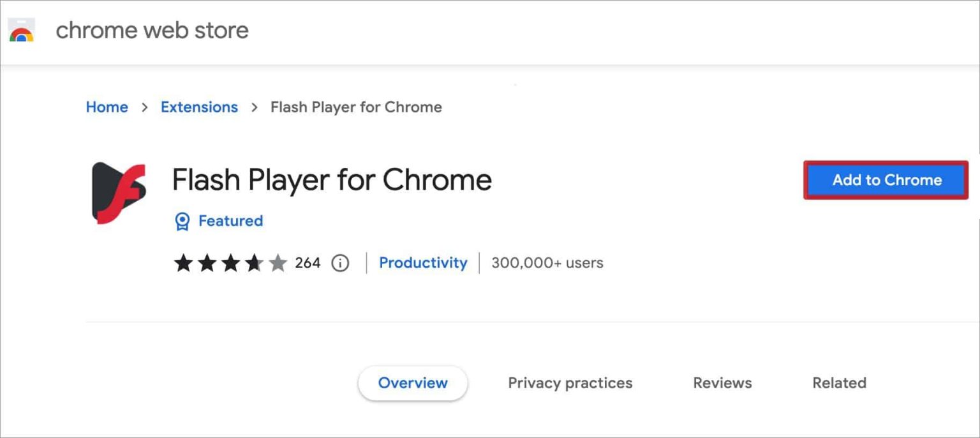Viewport: 980px width, 438px height.
Task: Click the Add to Chrome button
Action: pyautogui.click(x=886, y=180)
